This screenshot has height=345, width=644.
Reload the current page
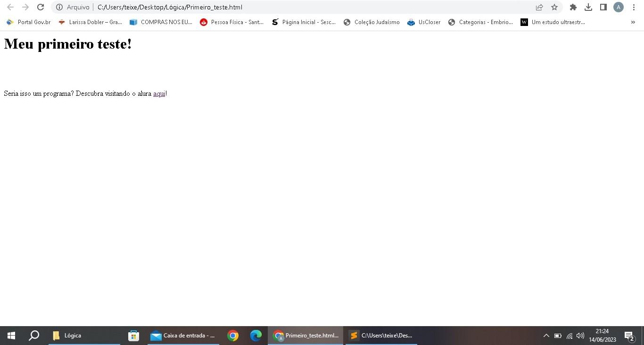click(x=41, y=7)
